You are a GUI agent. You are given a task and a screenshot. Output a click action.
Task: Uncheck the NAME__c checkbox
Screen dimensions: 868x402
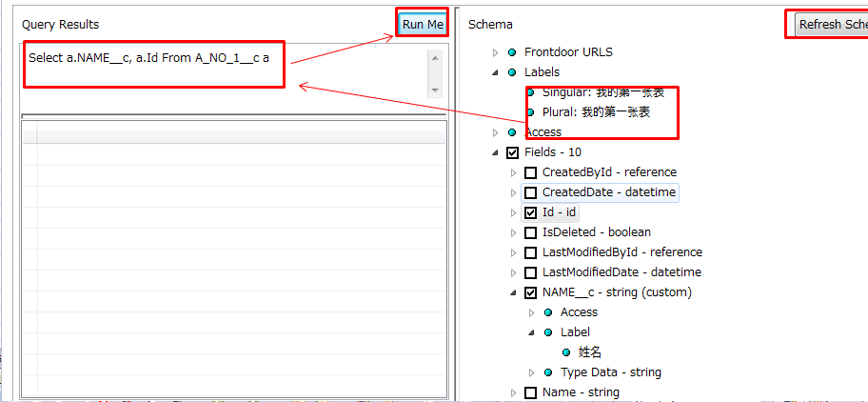pos(530,292)
